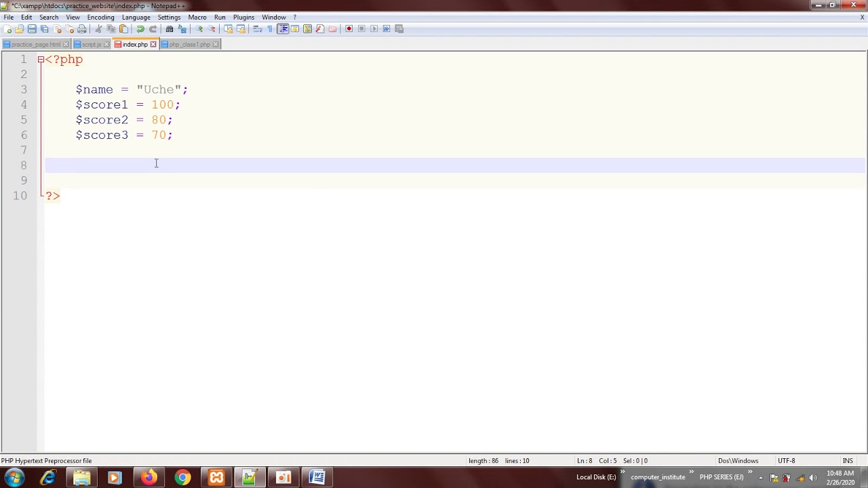This screenshot has width=868, height=488.
Task: Toggle synchronized horizontal scrolling
Action: [241, 28]
